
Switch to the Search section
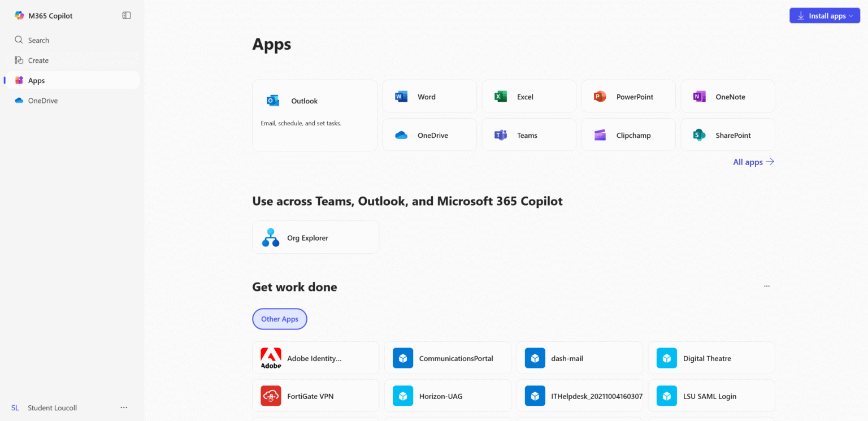tap(39, 40)
